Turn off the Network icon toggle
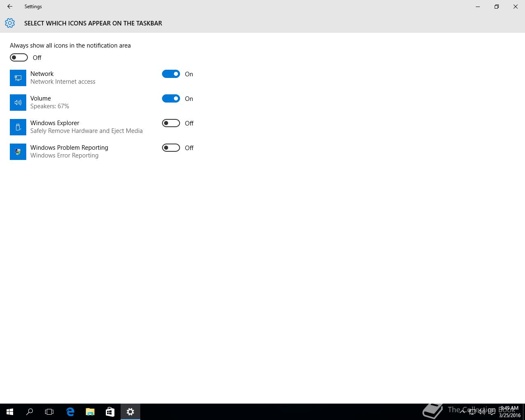This screenshot has width=525, height=420. point(171,74)
